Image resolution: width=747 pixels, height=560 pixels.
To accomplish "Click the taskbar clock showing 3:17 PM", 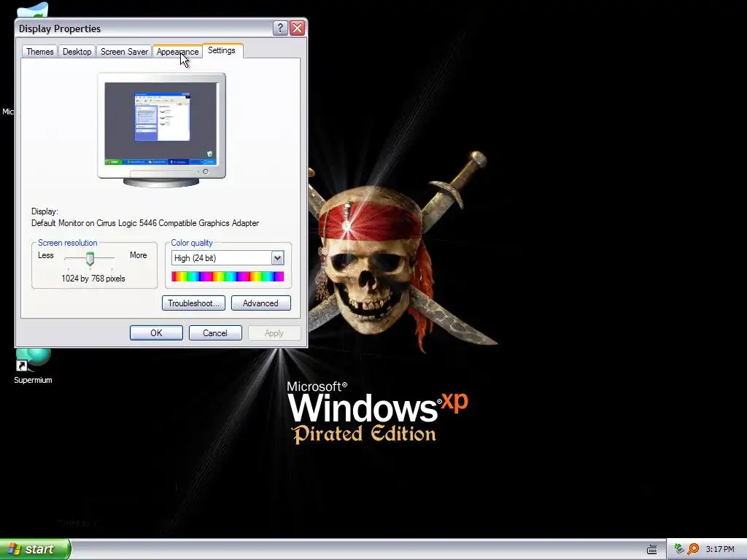I will 720,550.
